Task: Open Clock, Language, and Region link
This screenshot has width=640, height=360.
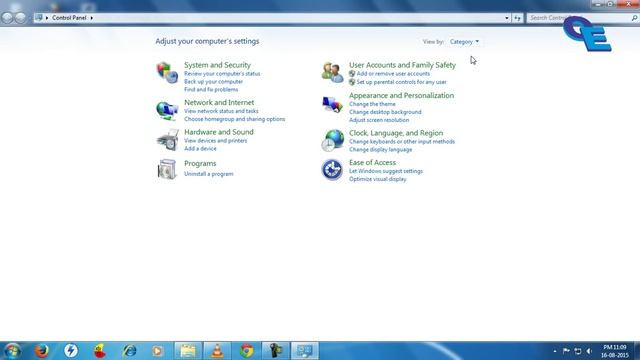Action: pyautogui.click(x=396, y=133)
